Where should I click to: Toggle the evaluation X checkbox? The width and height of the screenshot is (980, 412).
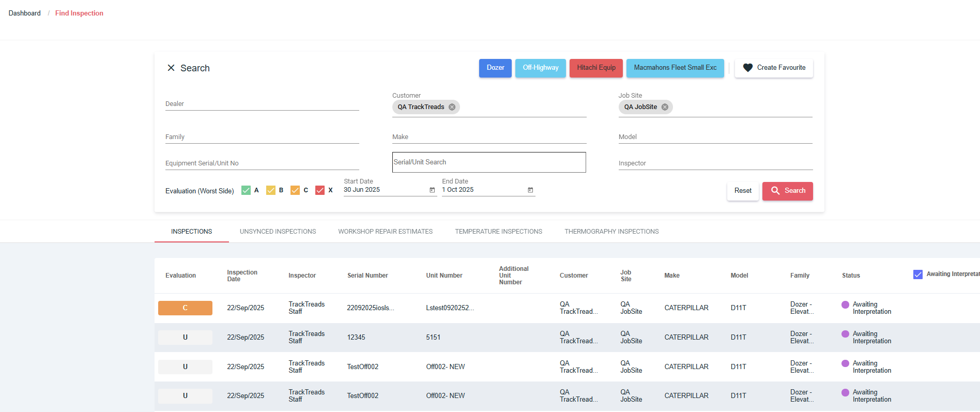point(320,190)
